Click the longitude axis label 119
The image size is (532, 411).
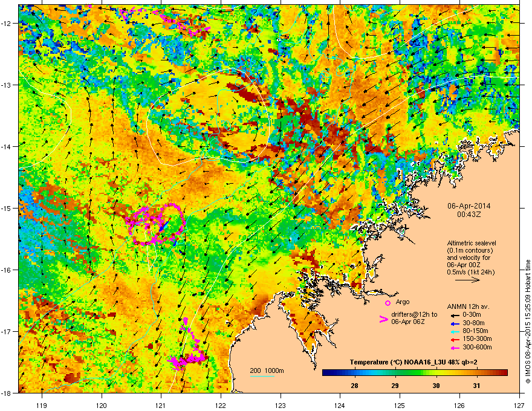[x=42, y=405]
